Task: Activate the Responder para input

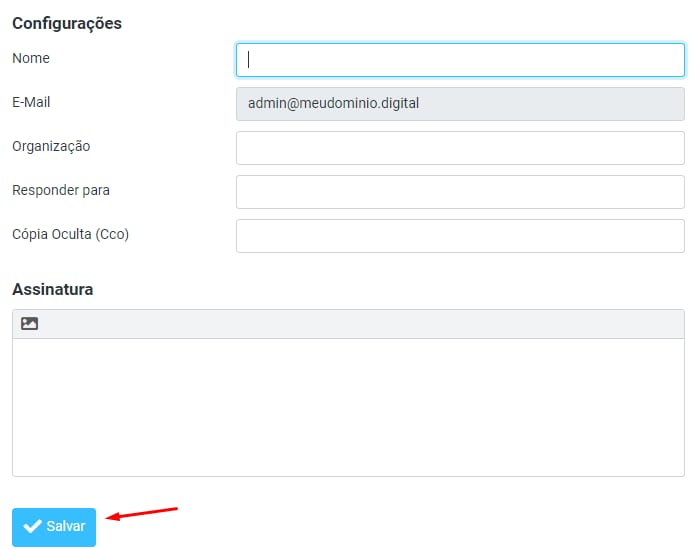Action: (x=460, y=192)
